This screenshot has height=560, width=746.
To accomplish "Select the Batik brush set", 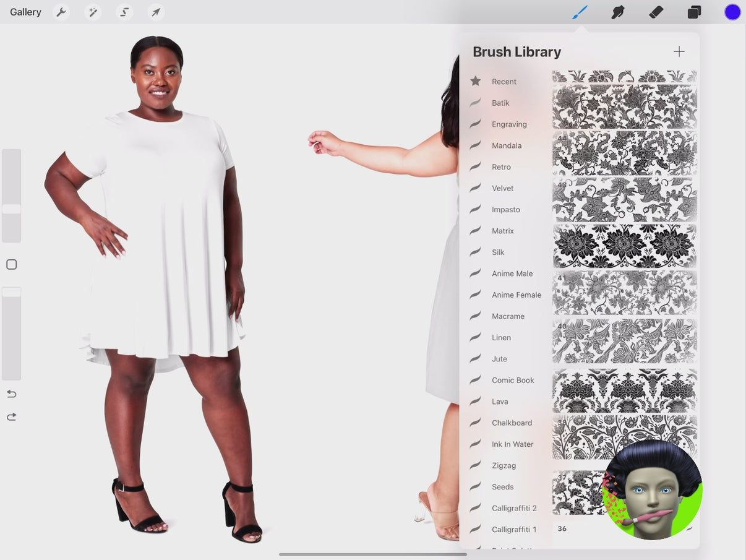I will [500, 103].
